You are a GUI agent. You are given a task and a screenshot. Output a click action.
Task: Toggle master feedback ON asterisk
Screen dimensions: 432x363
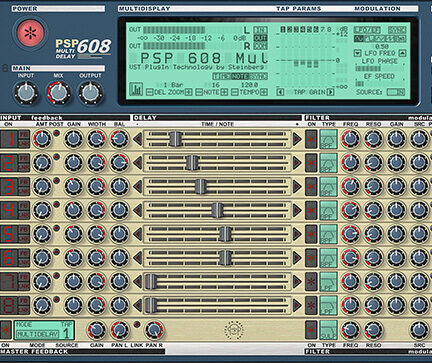pos(6,330)
